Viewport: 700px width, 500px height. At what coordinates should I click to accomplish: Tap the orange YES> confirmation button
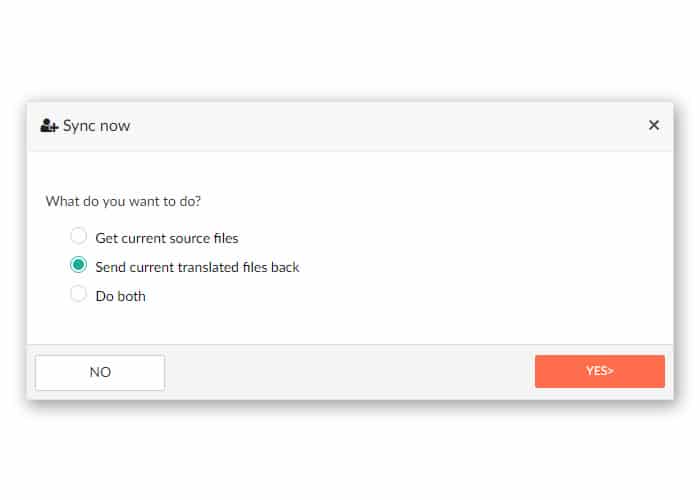[600, 371]
